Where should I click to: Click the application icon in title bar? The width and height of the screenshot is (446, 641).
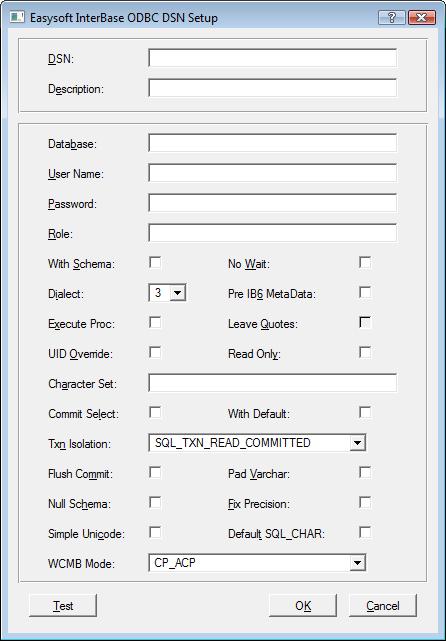[x=17, y=18]
